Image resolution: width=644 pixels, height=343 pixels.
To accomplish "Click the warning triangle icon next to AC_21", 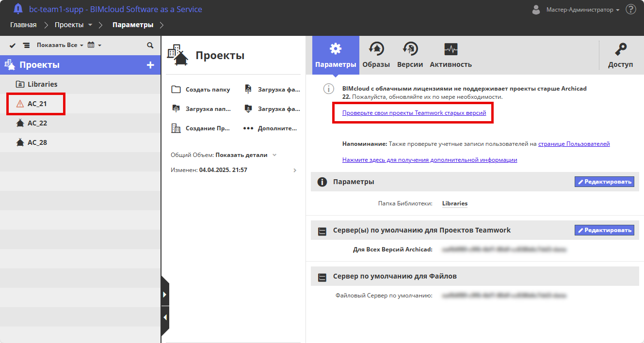I will coord(20,104).
